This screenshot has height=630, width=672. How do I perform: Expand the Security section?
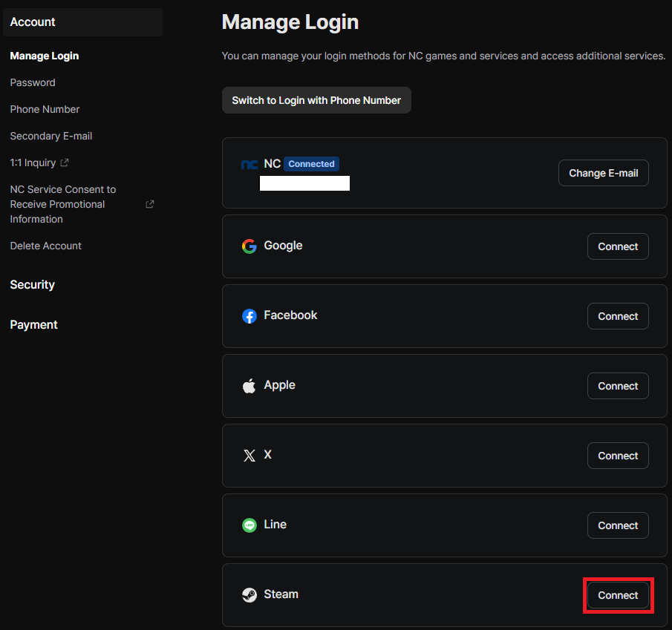pos(32,285)
